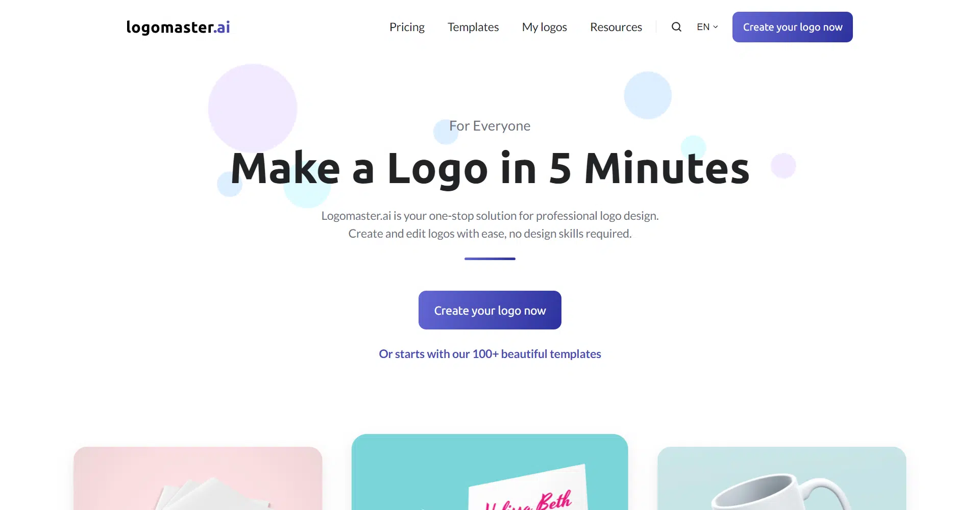The width and height of the screenshot is (980, 510).
Task: Go to the Templates page
Action: [473, 27]
